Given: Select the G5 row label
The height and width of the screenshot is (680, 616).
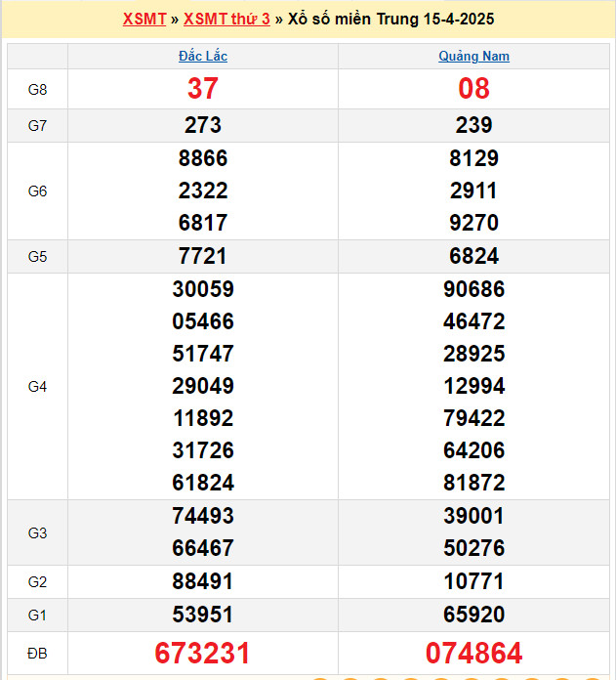Looking at the screenshot, I should point(37,257).
